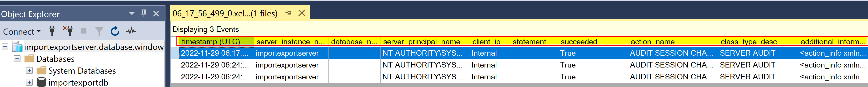Viewport: 868px width, 87px height.
Task: Select System Databases tree item
Action: [82, 71]
